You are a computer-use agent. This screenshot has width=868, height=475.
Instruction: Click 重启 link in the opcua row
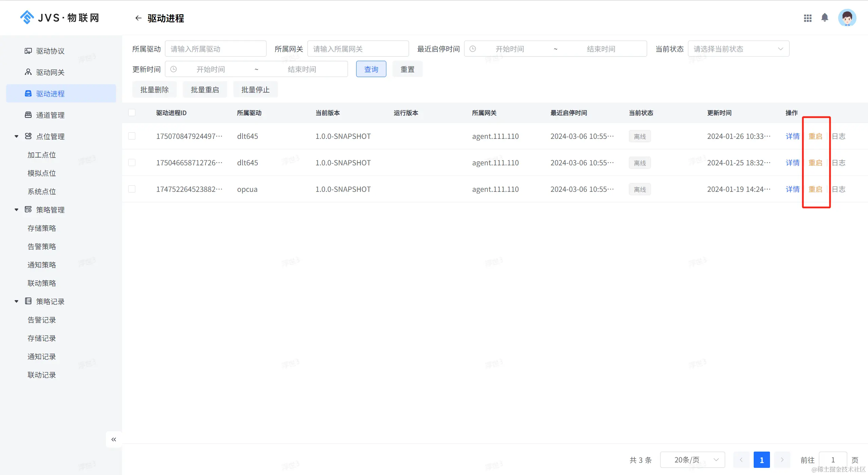tap(815, 189)
